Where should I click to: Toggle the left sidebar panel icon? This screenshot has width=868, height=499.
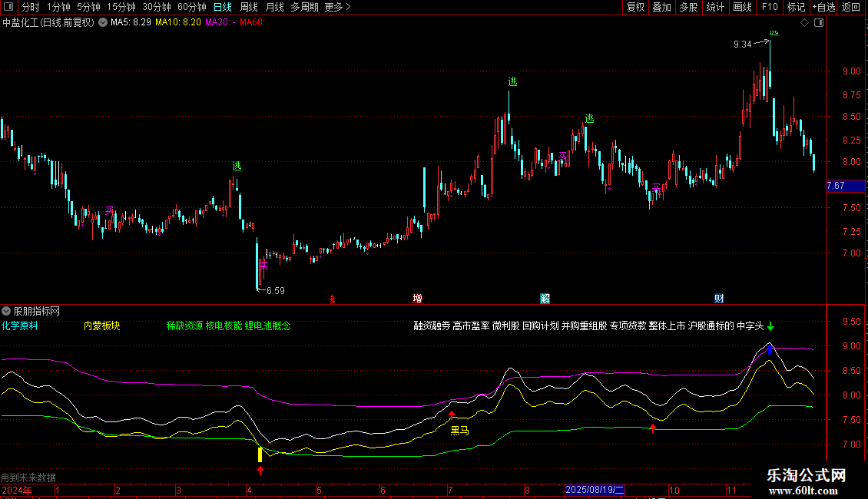click(9, 7)
